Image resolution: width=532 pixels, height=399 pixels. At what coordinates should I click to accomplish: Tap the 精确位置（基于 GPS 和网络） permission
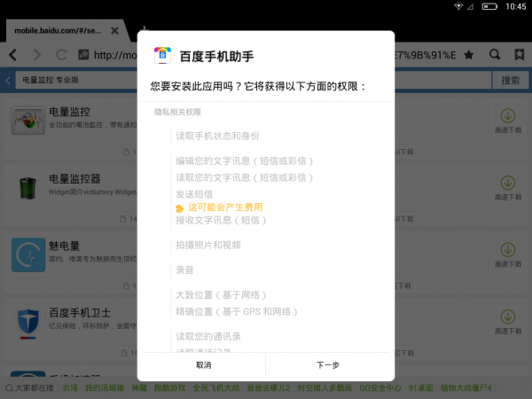pyautogui.click(x=237, y=311)
